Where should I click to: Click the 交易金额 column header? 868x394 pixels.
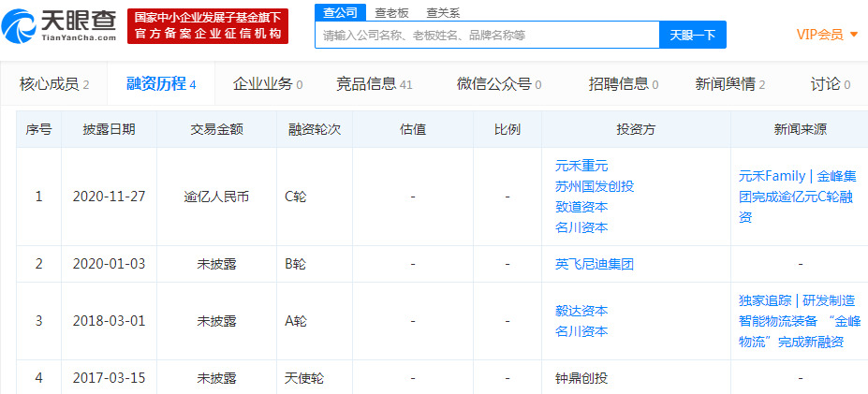point(216,129)
